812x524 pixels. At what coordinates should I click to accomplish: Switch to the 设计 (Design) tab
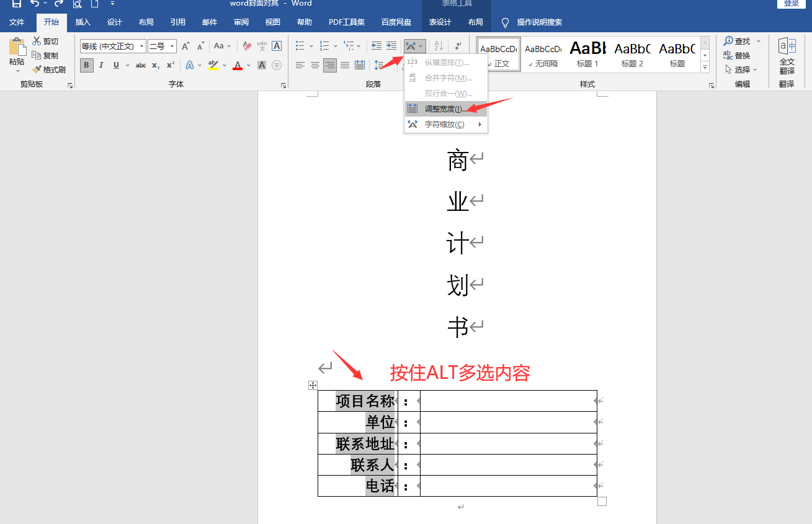coord(115,22)
